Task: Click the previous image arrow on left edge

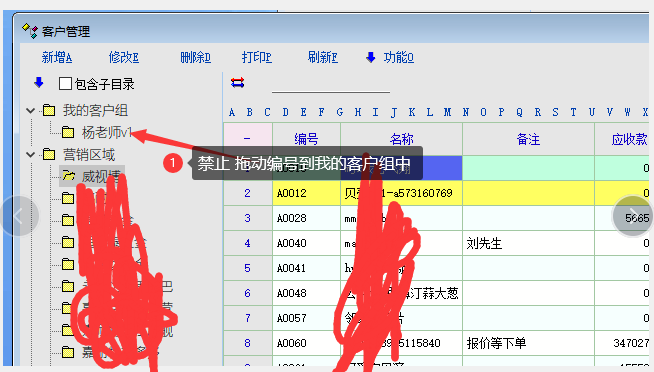Action: tap(18, 216)
